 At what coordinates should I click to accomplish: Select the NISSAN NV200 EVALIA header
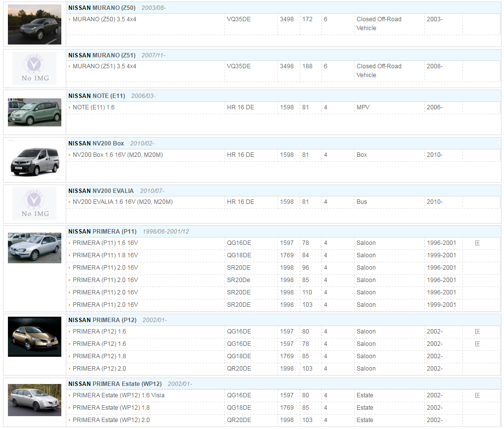pos(101,191)
